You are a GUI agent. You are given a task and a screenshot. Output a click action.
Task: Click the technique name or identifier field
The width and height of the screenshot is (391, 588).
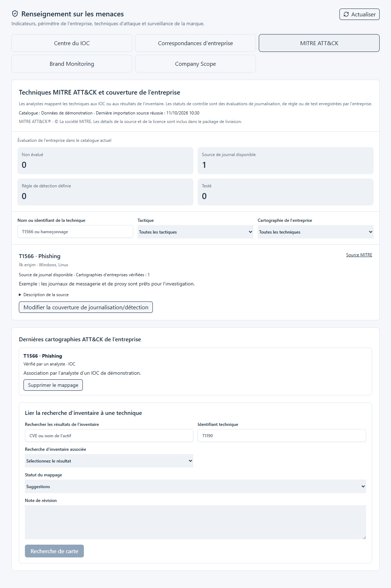[75, 231]
